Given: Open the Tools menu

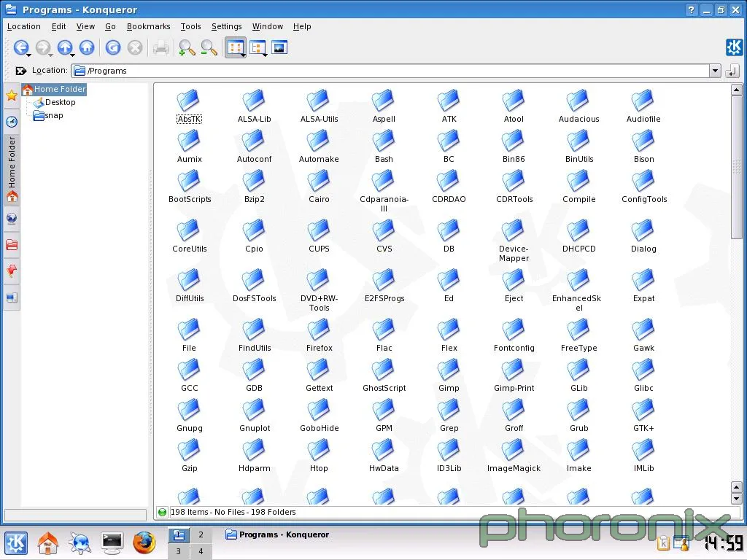Looking at the screenshot, I should [x=190, y=26].
